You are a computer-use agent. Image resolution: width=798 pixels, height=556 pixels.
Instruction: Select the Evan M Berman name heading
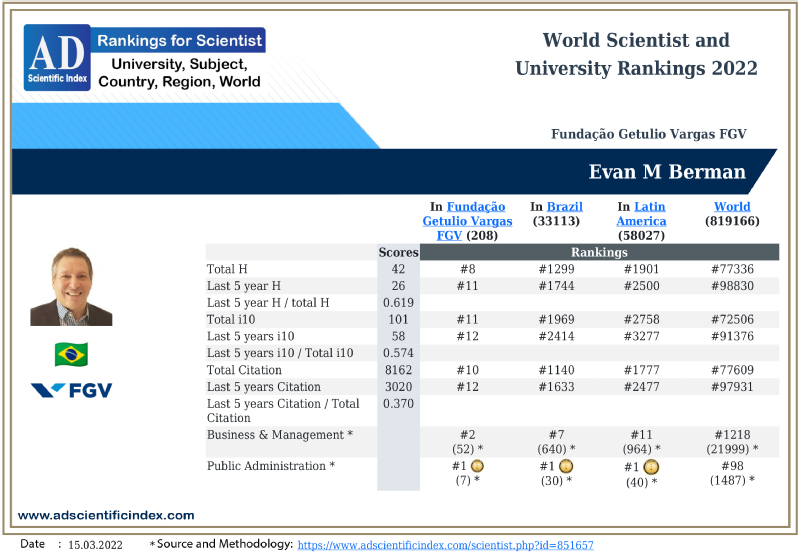coord(667,172)
